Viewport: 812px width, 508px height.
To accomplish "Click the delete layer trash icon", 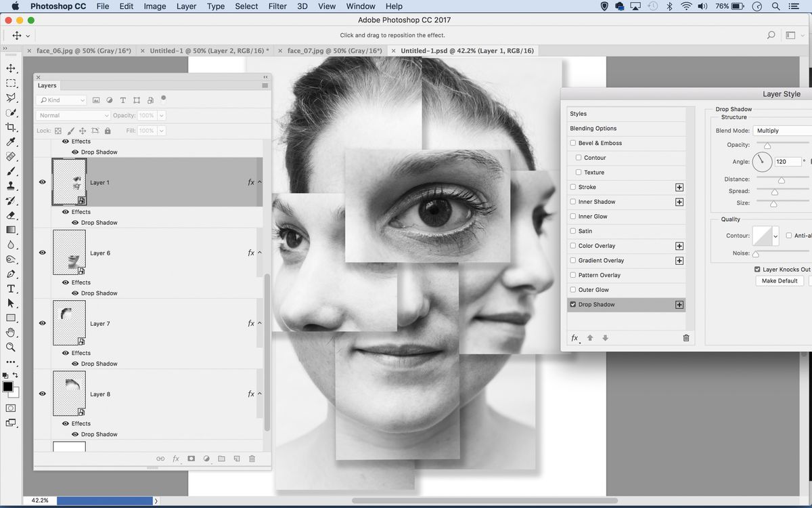I will point(252,459).
